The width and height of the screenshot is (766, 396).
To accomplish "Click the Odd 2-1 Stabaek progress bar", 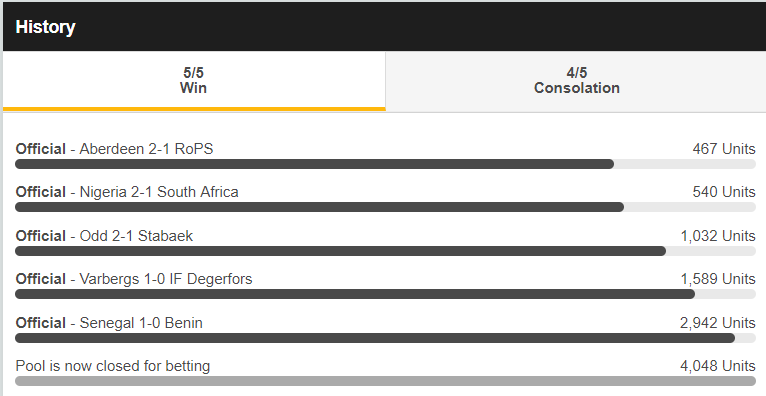I will click(385, 251).
